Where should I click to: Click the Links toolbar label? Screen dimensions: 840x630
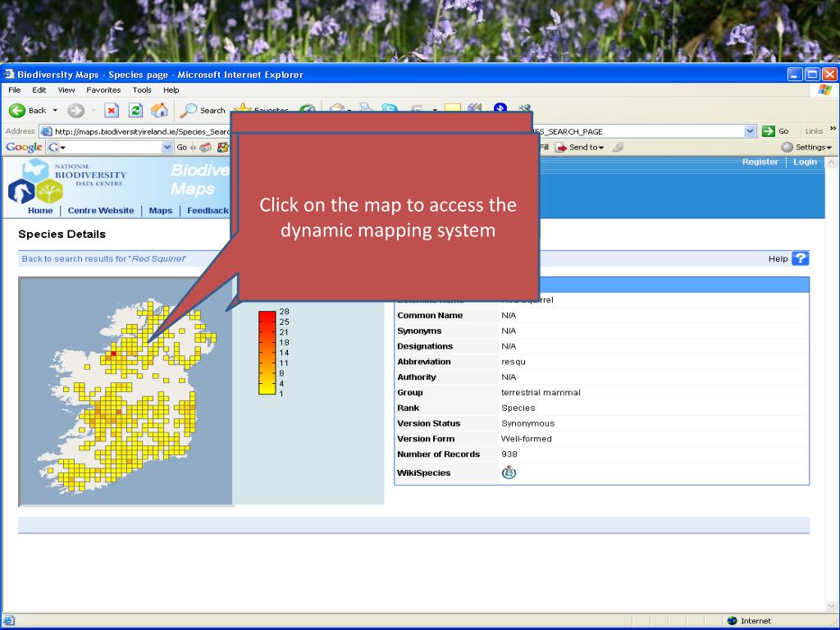pos(814,131)
